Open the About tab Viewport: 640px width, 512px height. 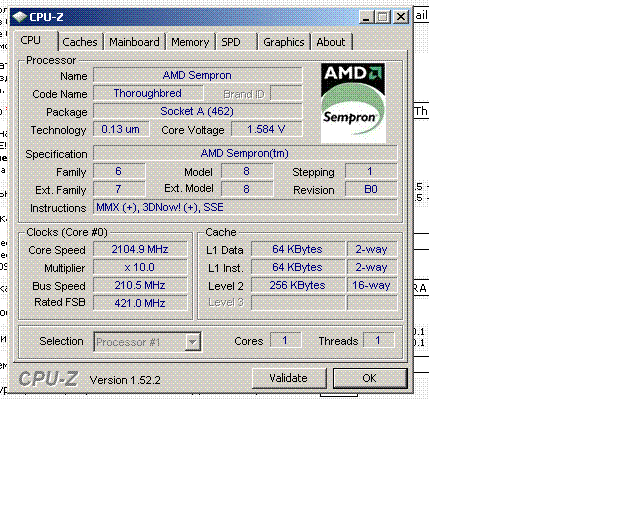tap(331, 42)
